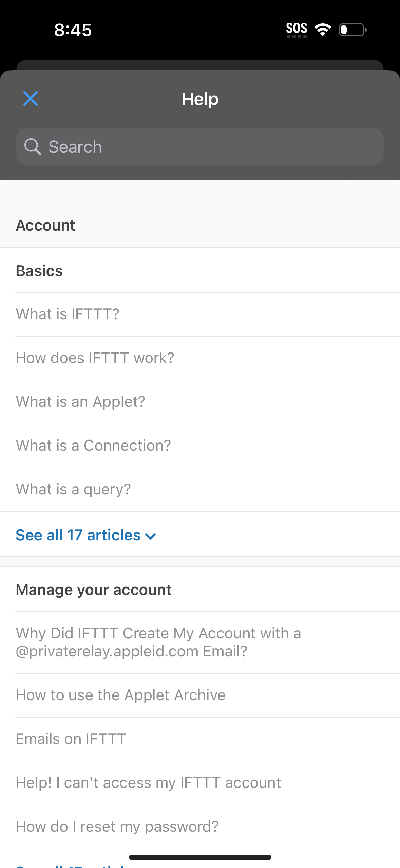
Task: Expand See all 17 articles under Basics
Action: tap(77, 535)
